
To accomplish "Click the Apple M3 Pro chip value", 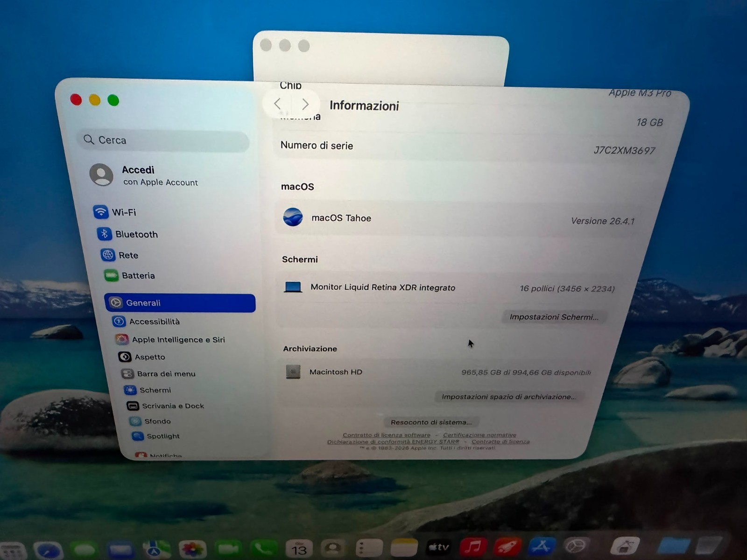I will coord(640,92).
